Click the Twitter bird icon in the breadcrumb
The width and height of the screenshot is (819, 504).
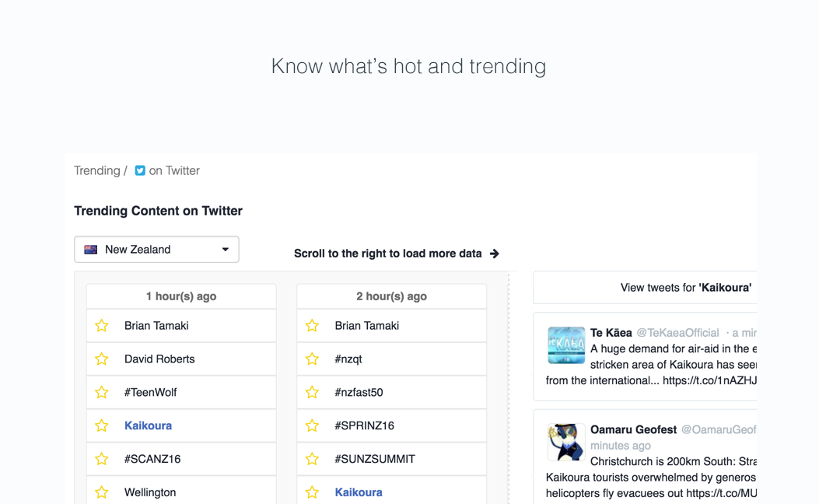(x=140, y=170)
